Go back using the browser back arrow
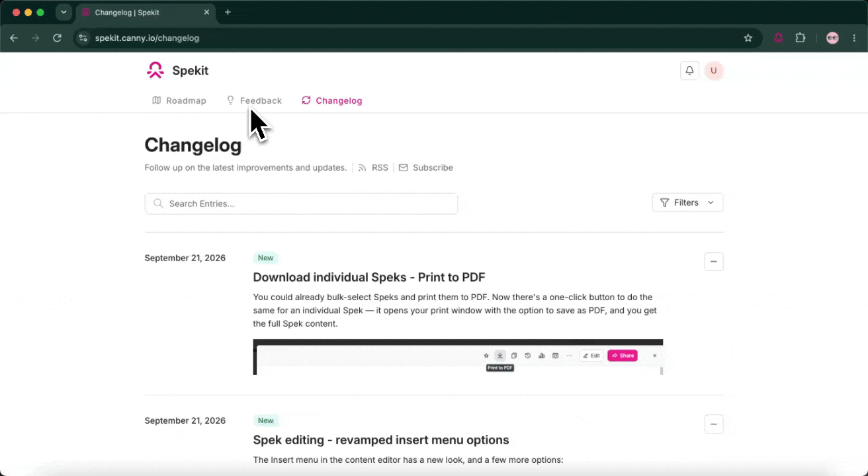The height and width of the screenshot is (476, 868). coord(14,38)
